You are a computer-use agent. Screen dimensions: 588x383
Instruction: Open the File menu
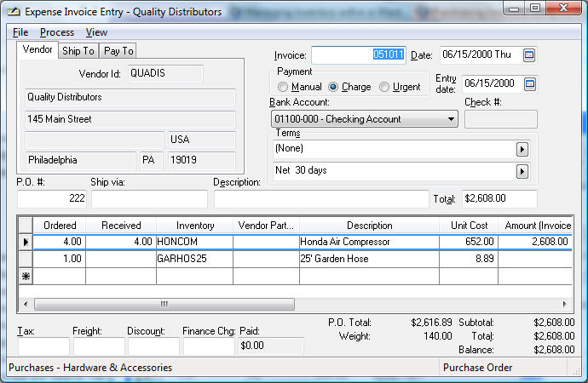pyautogui.click(x=20, y=32)
